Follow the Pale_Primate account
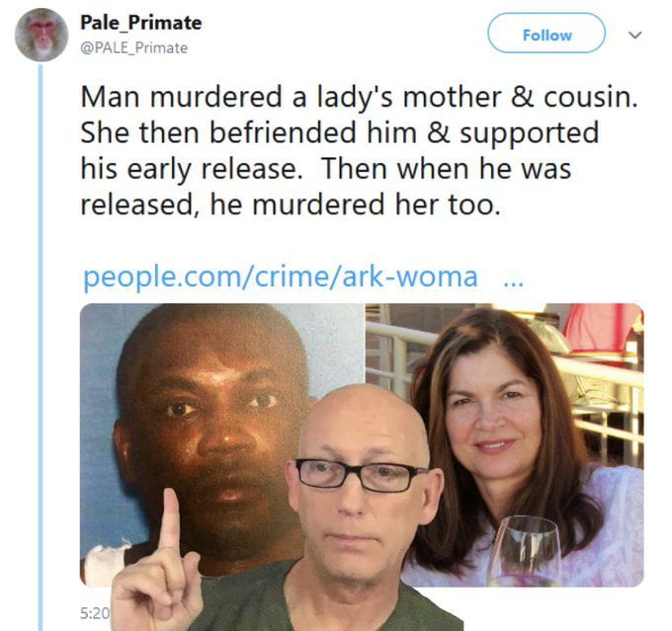This screenshot has width=672, height=631. (x=546, y=34)
